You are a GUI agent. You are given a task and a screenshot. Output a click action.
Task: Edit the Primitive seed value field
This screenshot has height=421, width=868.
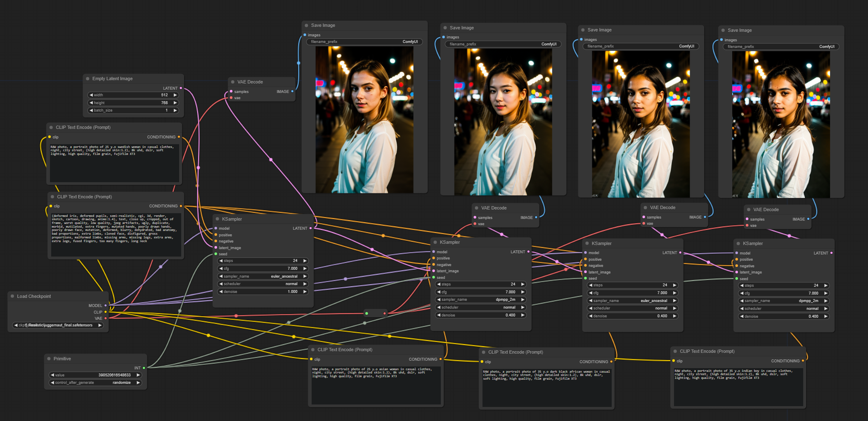[95, 375]
